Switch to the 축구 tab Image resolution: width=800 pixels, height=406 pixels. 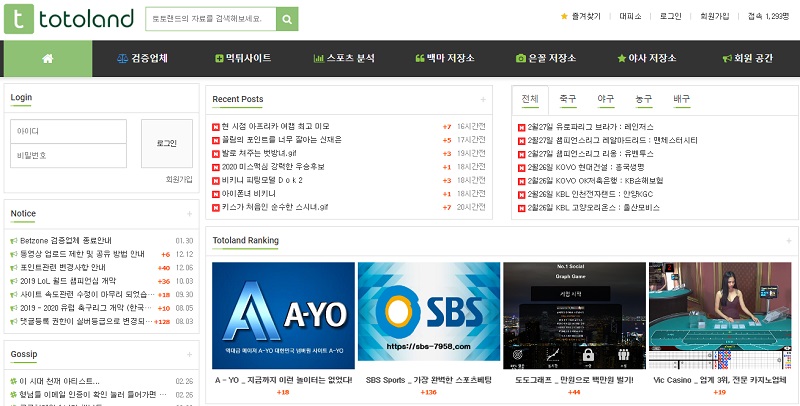(x=568, y=99)
